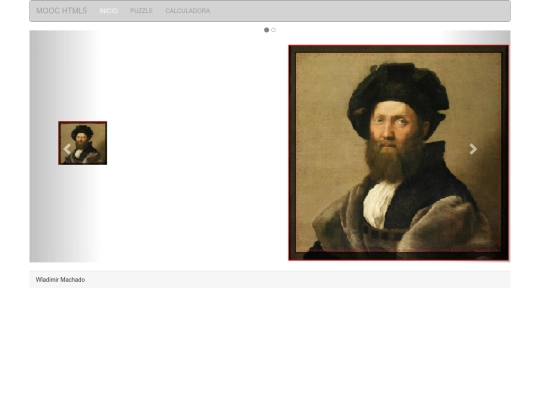Select the second carousel indicator dot

coord(273,30)
